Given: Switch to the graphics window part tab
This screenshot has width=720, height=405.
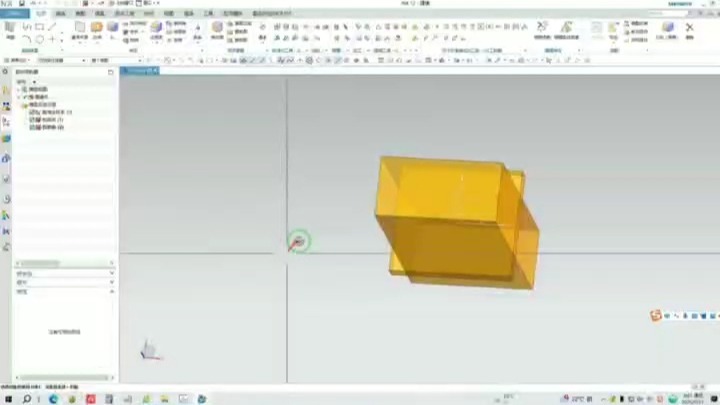Looking at the screenshot, I should (x=140, y=70).
